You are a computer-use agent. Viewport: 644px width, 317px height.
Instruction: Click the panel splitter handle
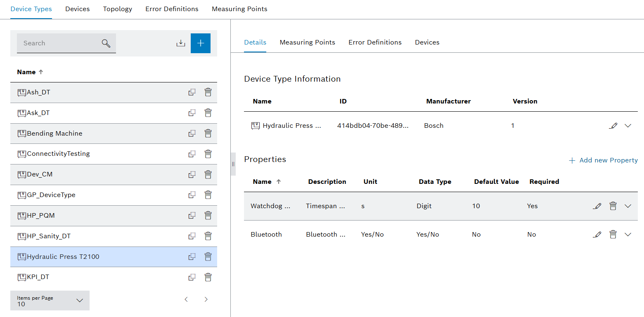point(233,164)
